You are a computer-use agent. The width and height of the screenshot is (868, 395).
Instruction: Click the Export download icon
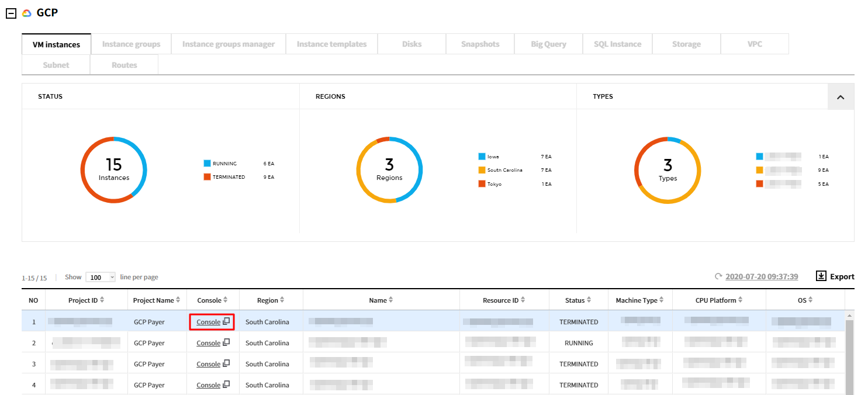[821, 276]
